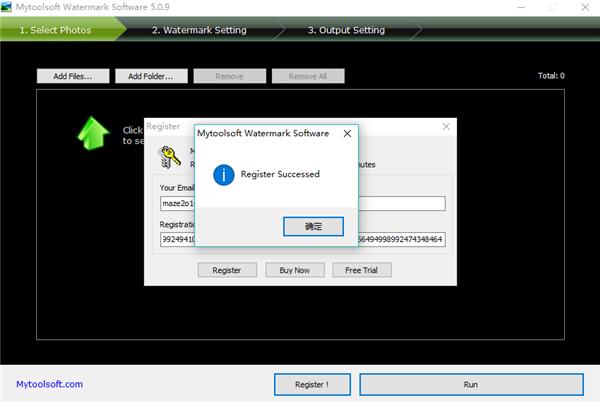Click the keys icon in Register dialog
The height and width of the screenshot is (402, 600).
pyautogui.click(x=168, y=157)
